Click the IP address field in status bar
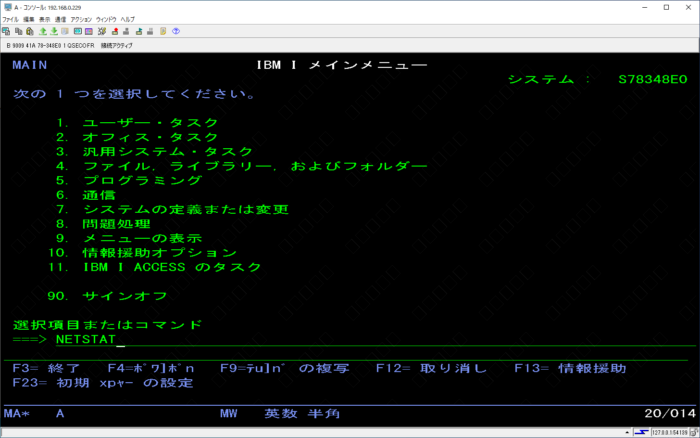 pyautogui.click(x=670, y=432)
